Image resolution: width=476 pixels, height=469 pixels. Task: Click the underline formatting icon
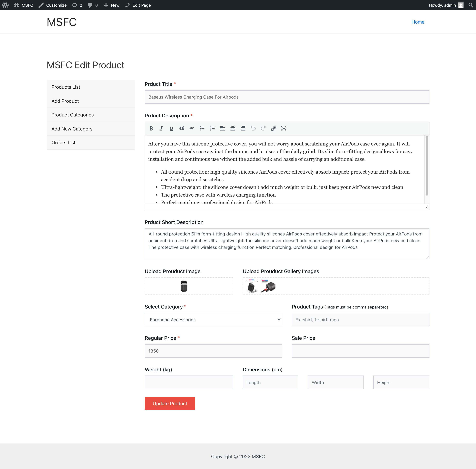[x=171, y=128]
